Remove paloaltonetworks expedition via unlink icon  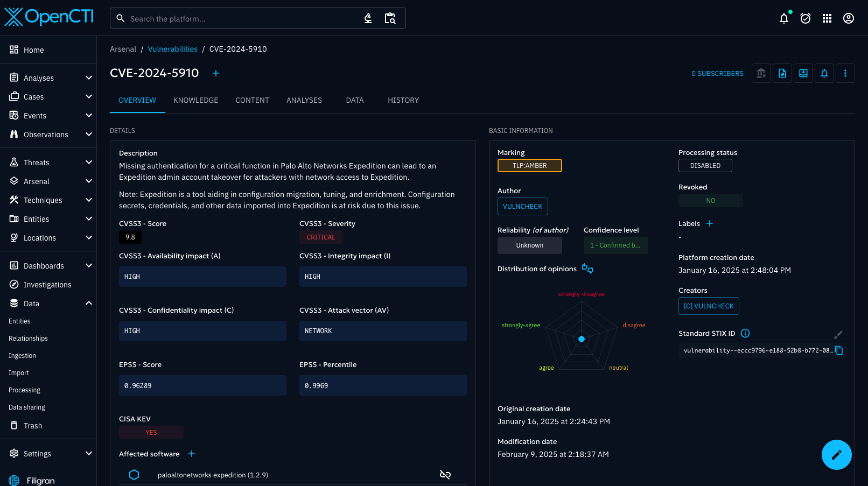click(x=445, y=475)
